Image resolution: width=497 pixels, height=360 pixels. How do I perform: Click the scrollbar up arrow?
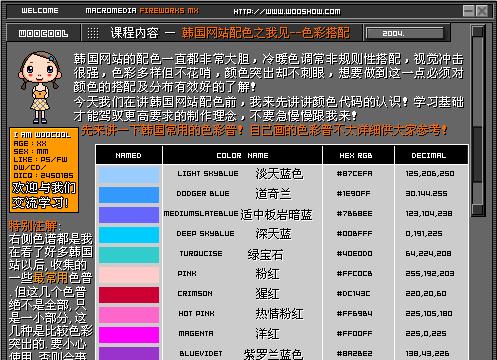pos(478,31)
